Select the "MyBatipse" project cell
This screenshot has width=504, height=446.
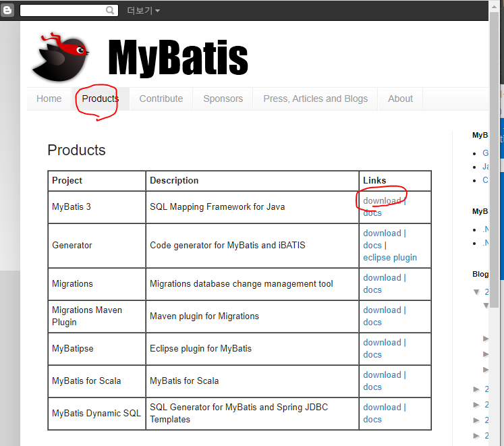click(x=96, y=349)
